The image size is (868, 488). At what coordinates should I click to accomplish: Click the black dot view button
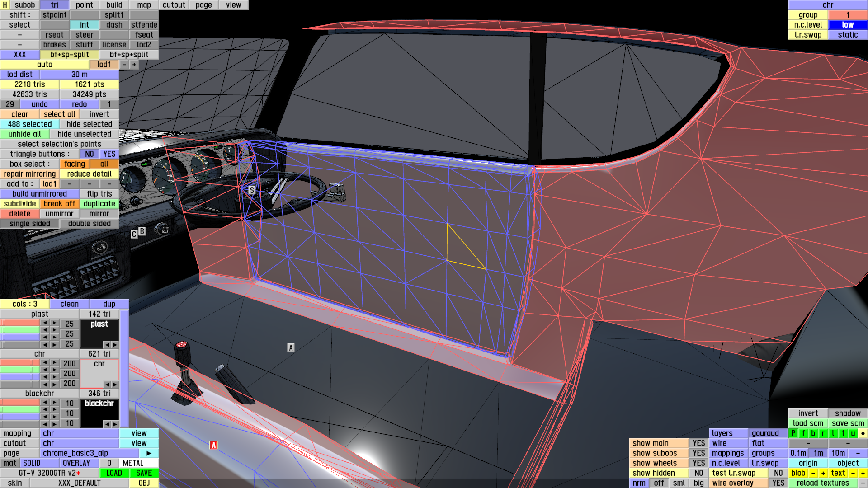click(863, 433)
